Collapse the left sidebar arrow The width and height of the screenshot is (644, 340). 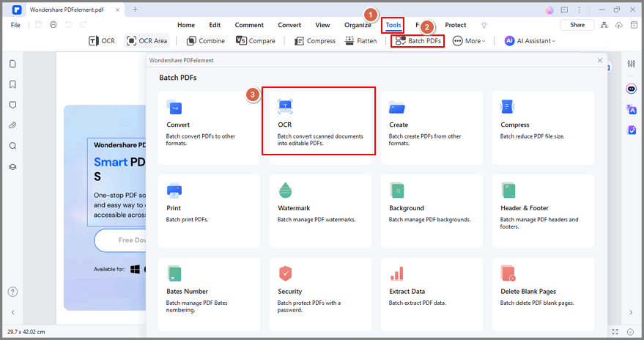pyautogui.click(x=12, y=312)
